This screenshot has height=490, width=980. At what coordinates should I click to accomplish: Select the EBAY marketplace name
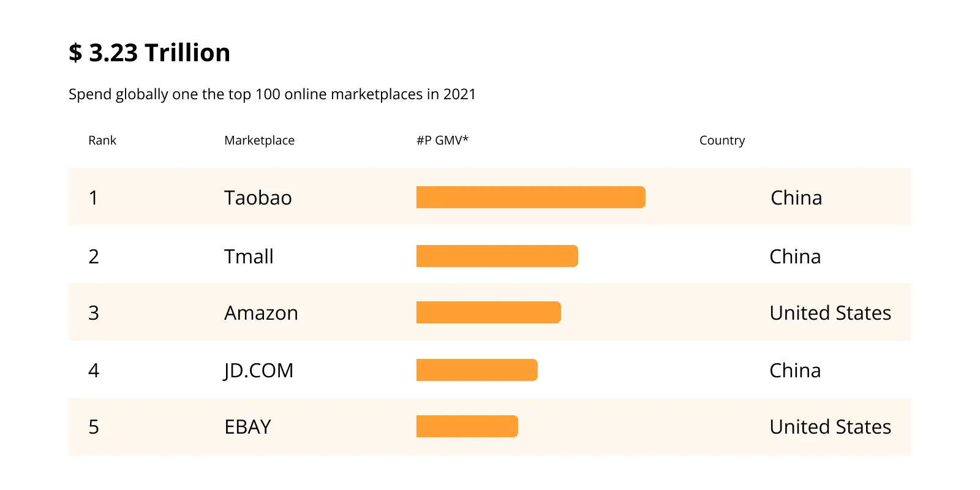tap(247, 427)
